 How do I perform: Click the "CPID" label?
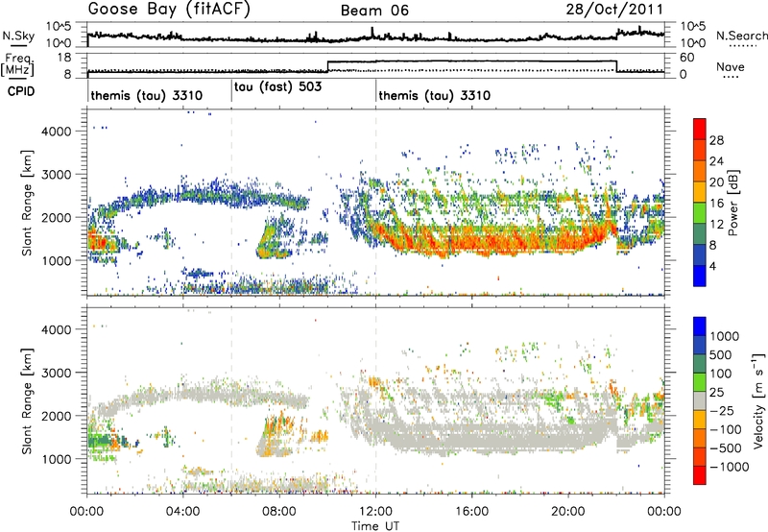point(21,91)
